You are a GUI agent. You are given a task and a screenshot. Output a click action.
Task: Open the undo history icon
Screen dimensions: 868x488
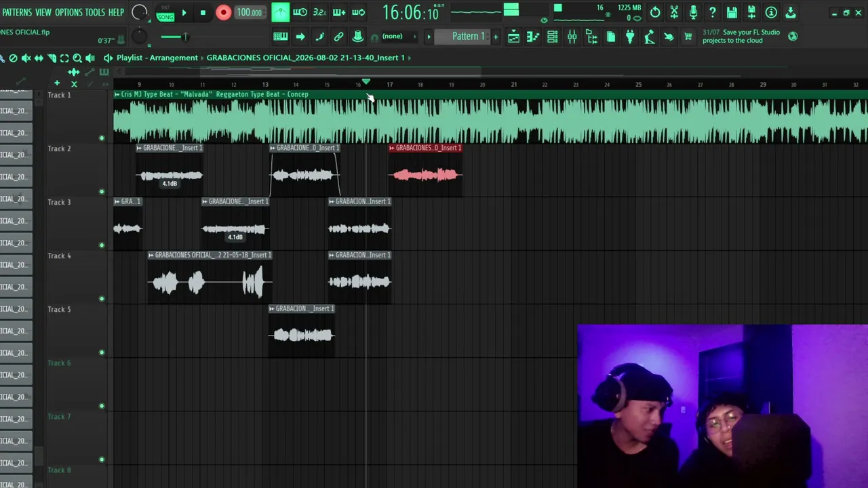tap(655, 12)
